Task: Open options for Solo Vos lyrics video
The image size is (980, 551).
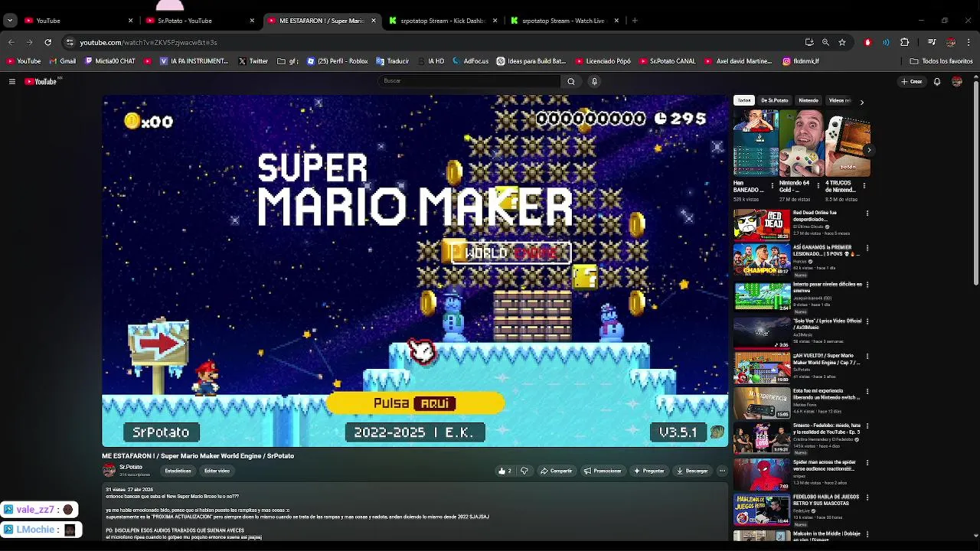Action: 867,321
